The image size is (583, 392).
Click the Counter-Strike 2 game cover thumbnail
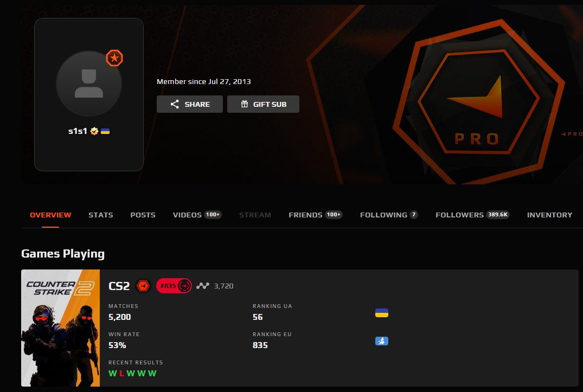(x=61, y=328)
